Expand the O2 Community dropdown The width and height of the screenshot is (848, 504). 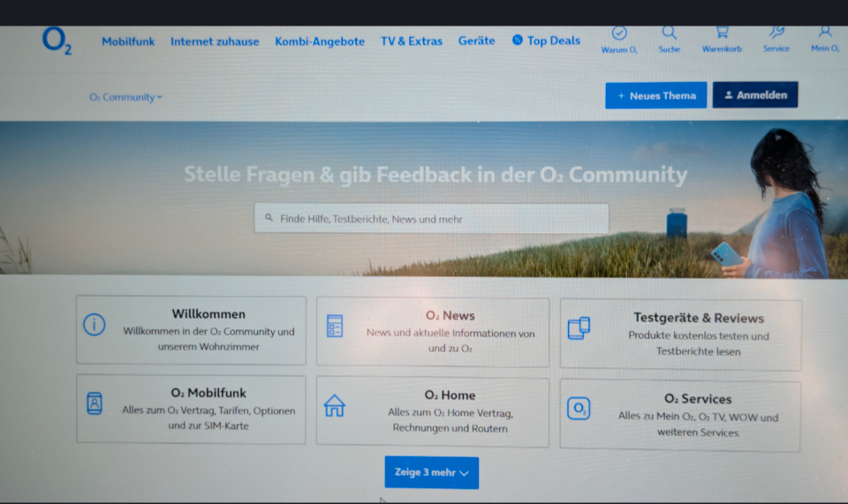pos(126,97)
